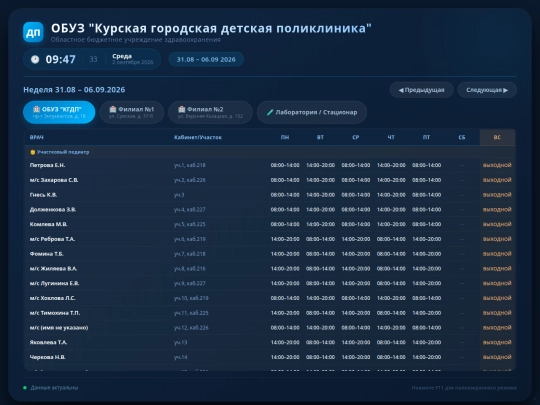Click room уч.6, каб.219 for Реброва
This screenshot has height=405, width=540.
pyautogui.click(x=190, y=239)
